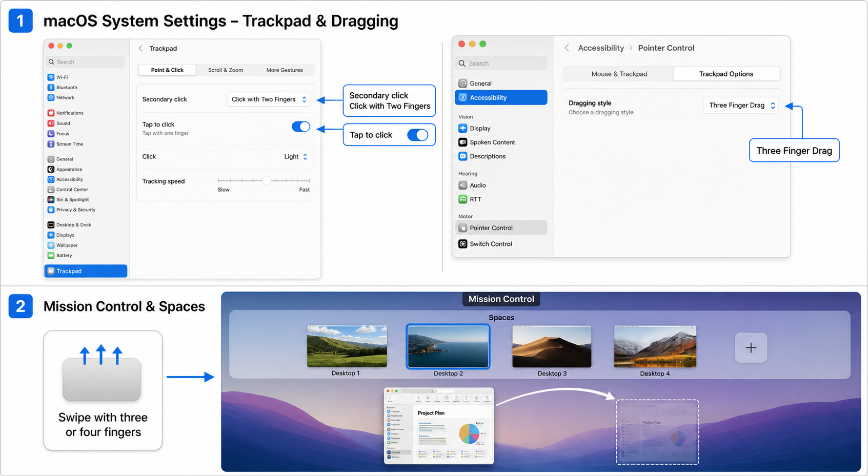Toggle Tap to click switch in Trackpad pane
Viewport: 868px width, 476px height.
pos(301,127)
